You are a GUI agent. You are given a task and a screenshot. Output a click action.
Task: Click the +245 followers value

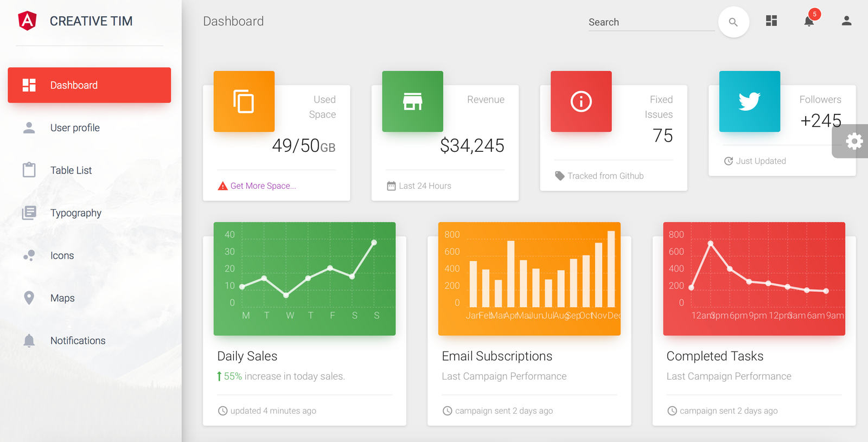[x=821, y=120]
